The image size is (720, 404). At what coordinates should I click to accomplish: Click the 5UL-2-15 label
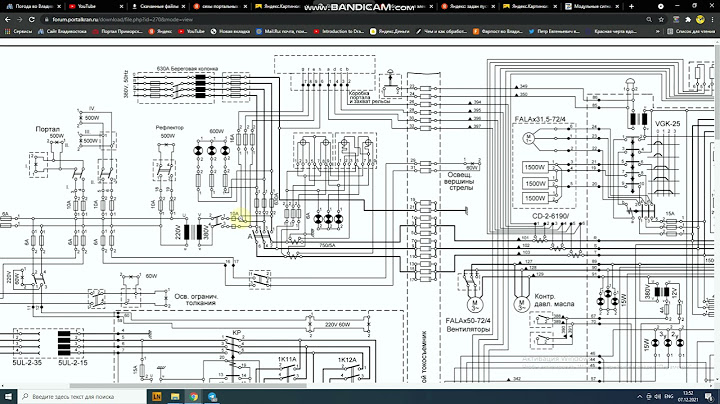click(x=73, y=363)
